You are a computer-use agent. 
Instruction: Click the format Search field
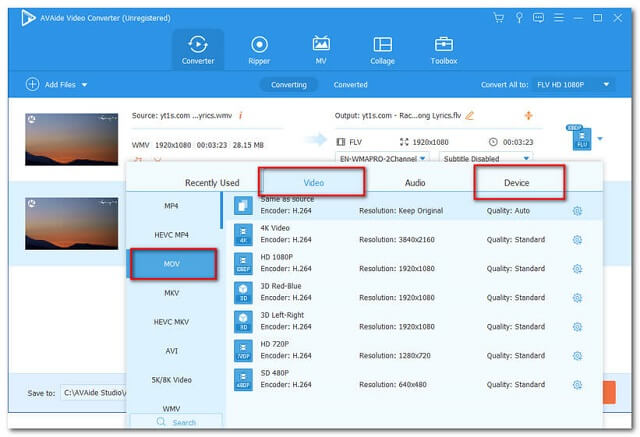pyautogui.click(x=176, y=422)
